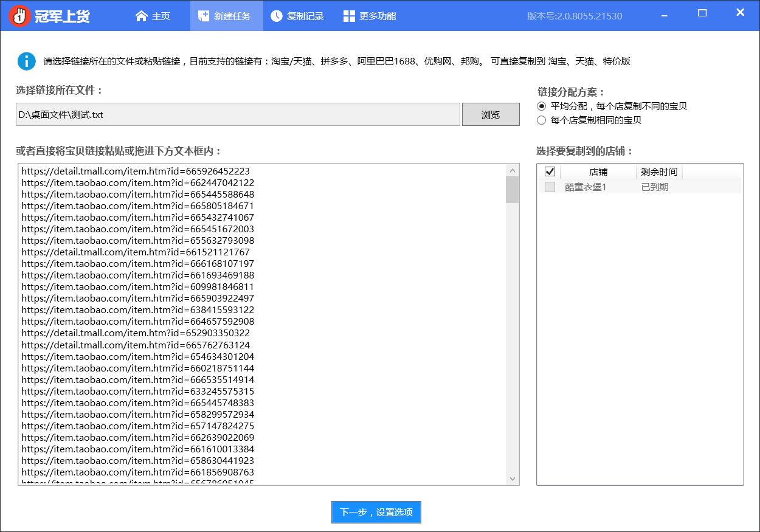Toggle the select-all shops header checkbox
The height and width of the screenshot is (532, 760).
pyautogui.click(x=550, y=171)
